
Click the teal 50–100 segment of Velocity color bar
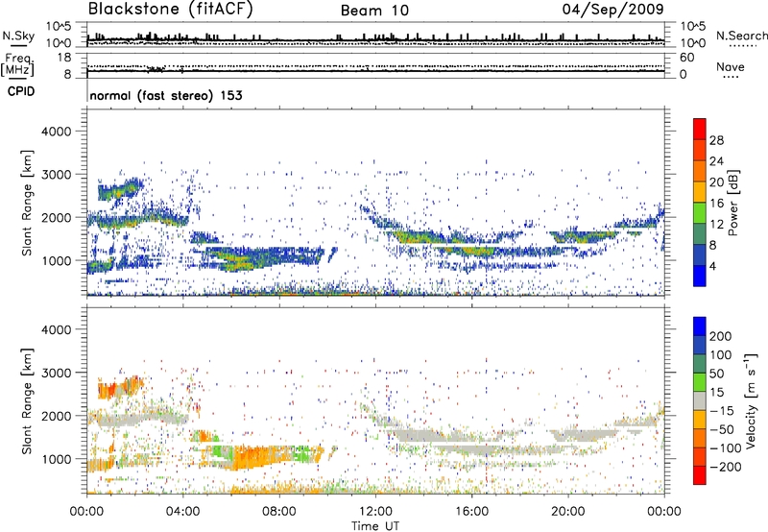tap(700, 364)
